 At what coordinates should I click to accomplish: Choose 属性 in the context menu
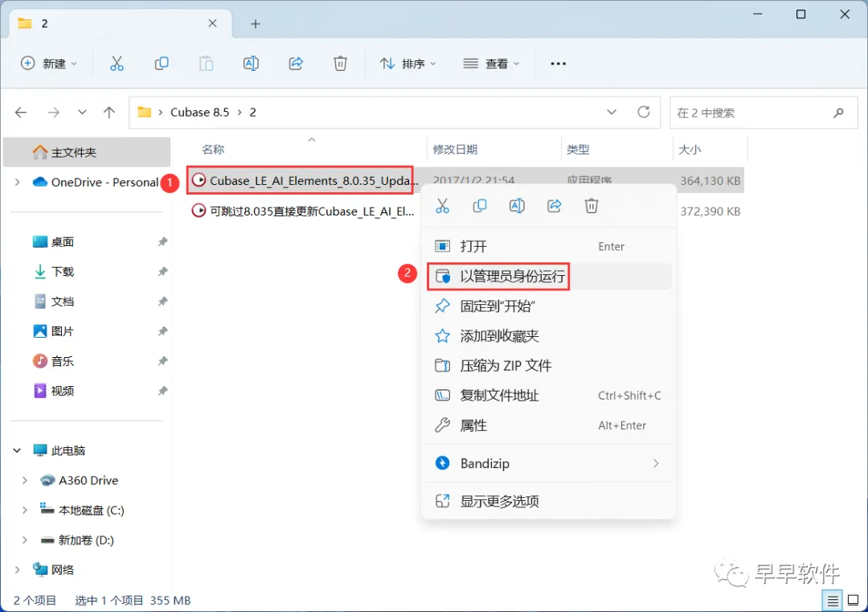click(x=549, y=426)
